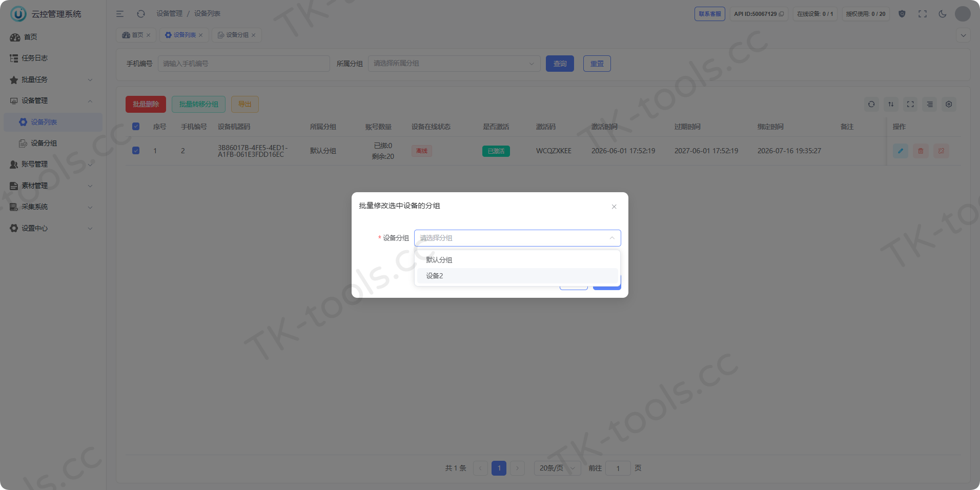Click the shield icon in the header

point(902,14)
